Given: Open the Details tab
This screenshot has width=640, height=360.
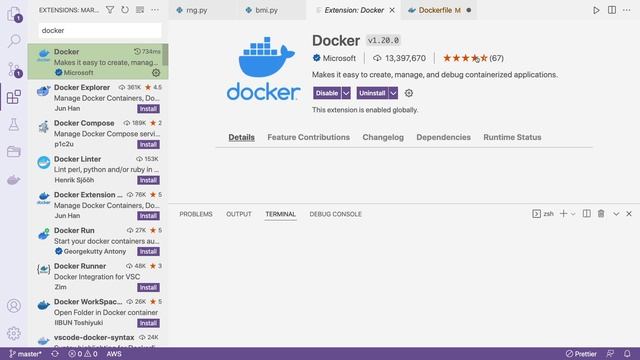Looking at the screenshot, I should (x=241, y=138).
